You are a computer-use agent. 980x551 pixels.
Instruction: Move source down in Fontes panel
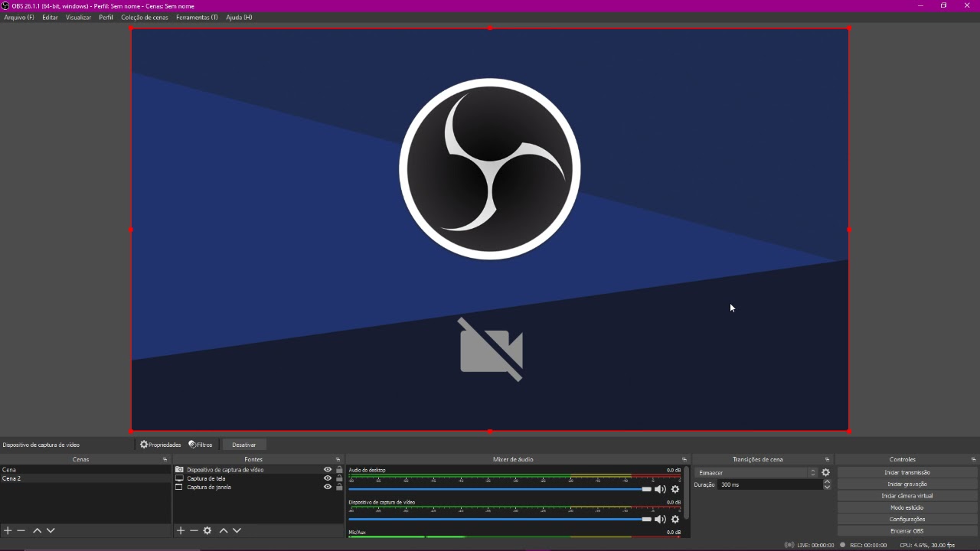pos(237,530)
